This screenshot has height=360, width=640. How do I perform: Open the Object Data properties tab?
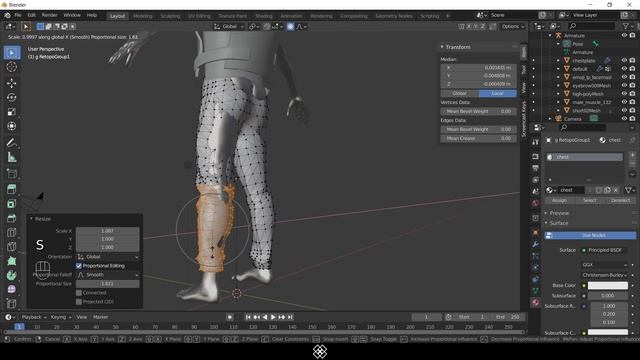536,291
